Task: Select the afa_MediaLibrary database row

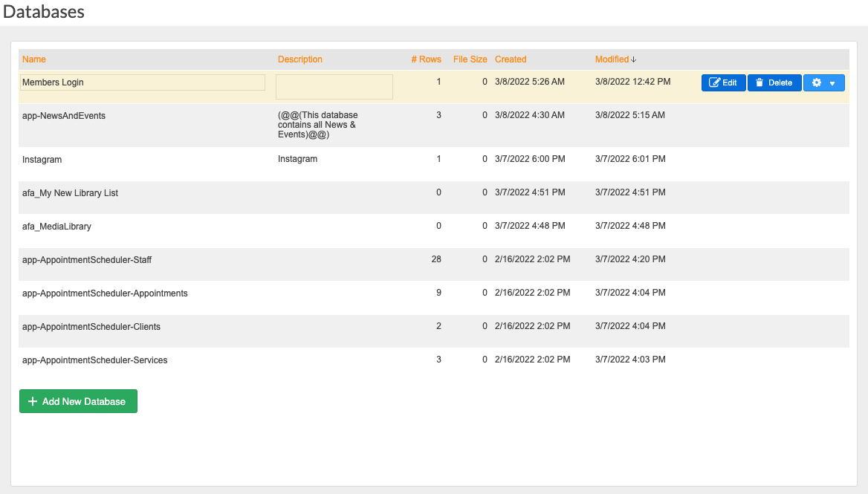Action: [56, 227]
